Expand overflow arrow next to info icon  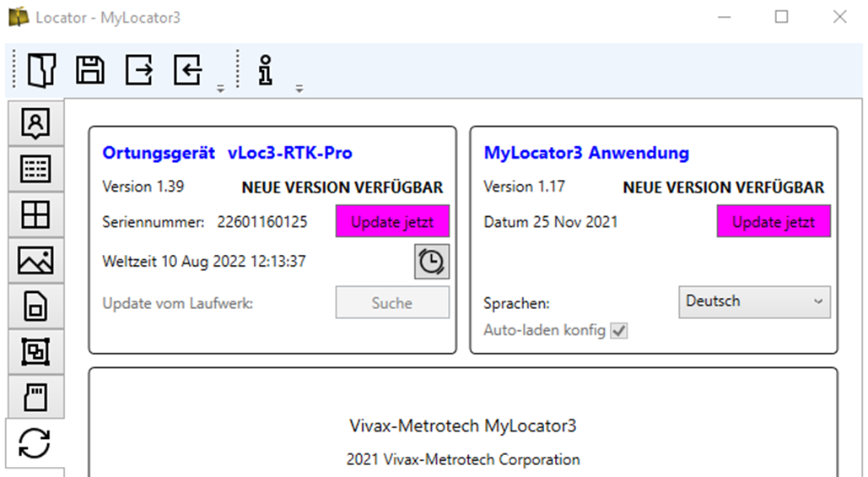(x=299, y=89)
